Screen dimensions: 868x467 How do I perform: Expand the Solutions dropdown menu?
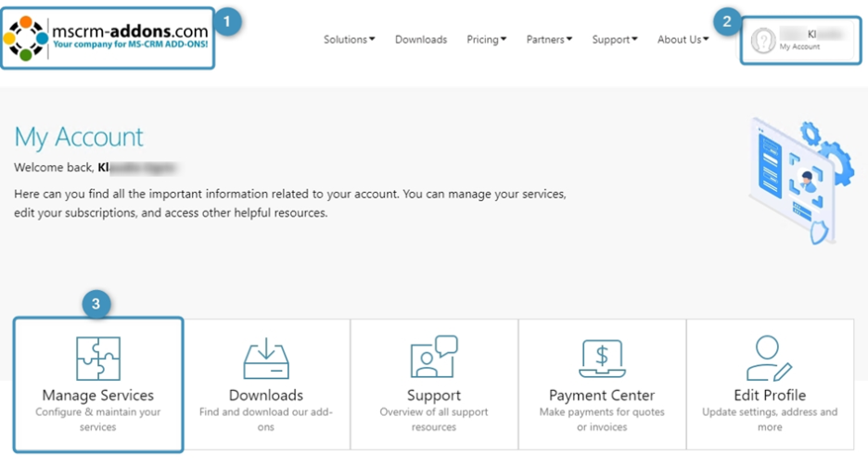click(x=350, y=39)
